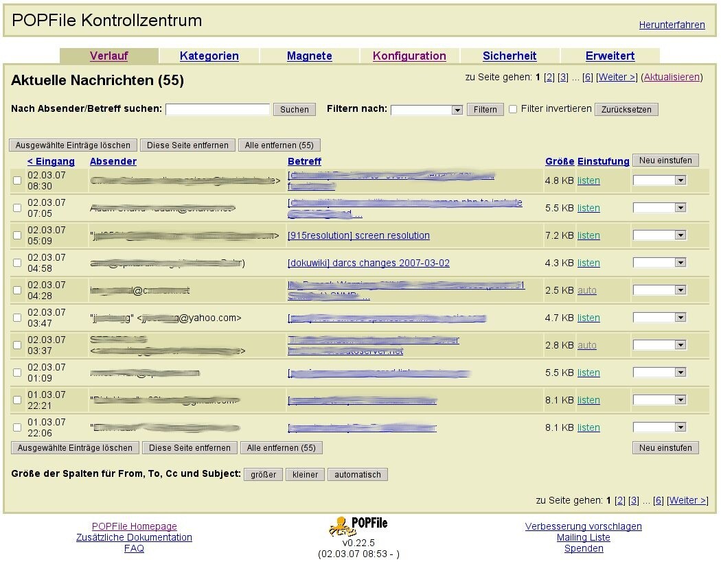Expand the reclassify dropdown for screen resolution message
The image size is (721, 588).
click(659, 235)
